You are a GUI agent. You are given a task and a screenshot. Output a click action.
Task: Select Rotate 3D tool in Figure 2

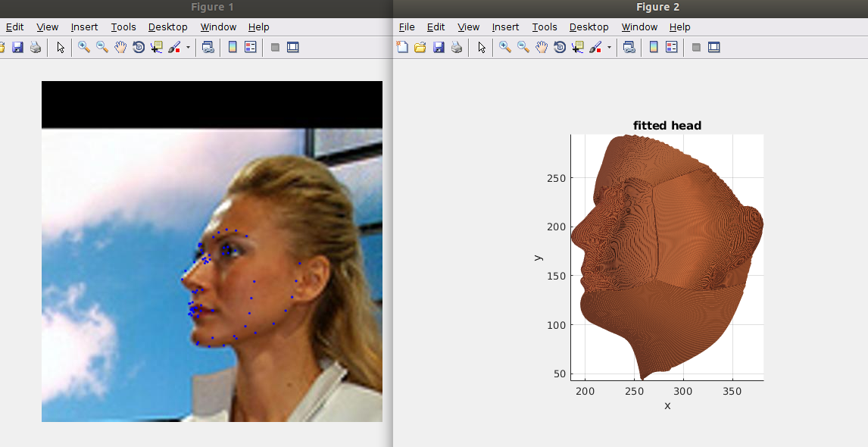pyautogui.click(x=560, y=47)
